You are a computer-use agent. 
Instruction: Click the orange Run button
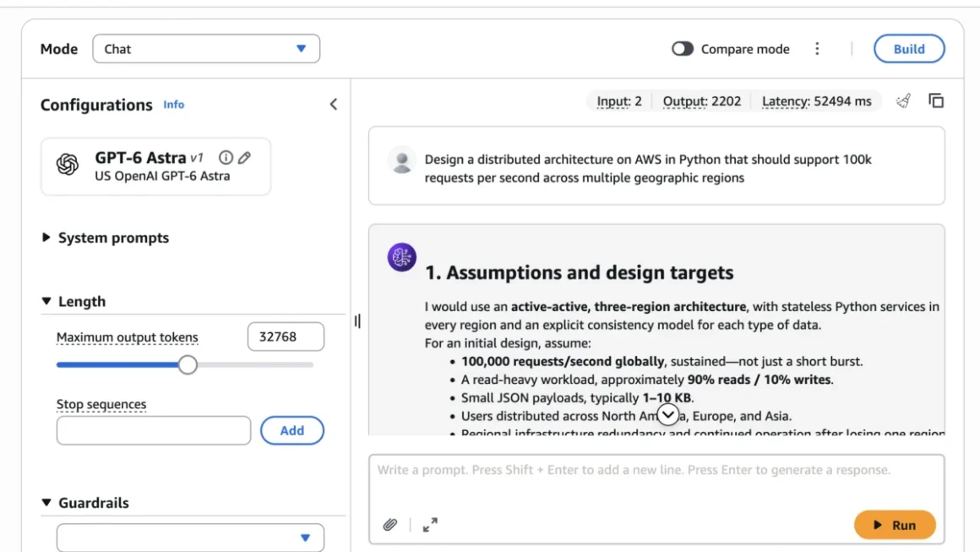point(895,525)
